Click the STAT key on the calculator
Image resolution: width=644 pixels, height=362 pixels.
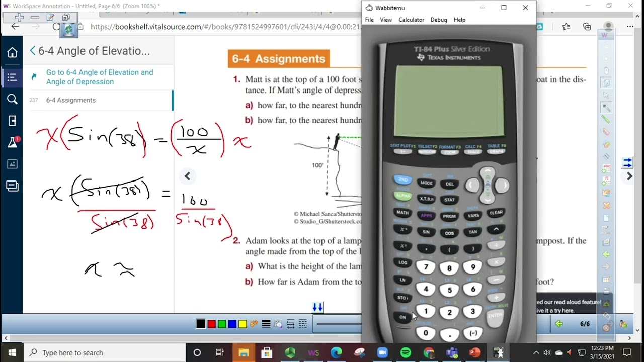tap(449, 200)
